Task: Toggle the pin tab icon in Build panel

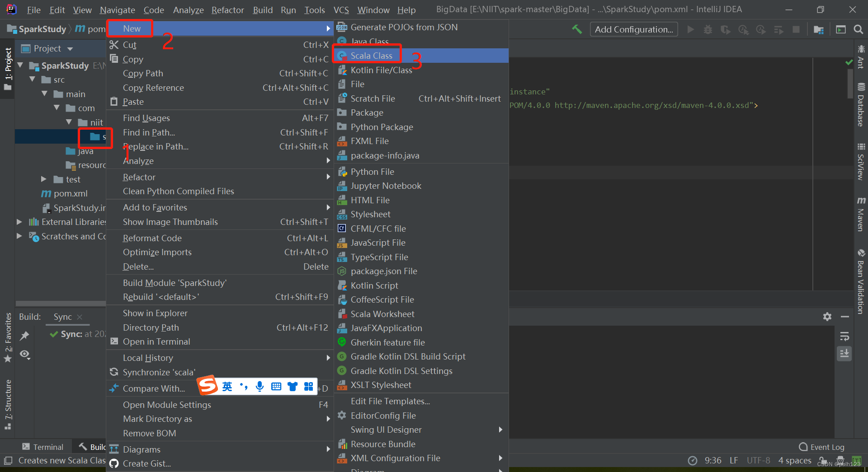Action: tap(24, 336)
